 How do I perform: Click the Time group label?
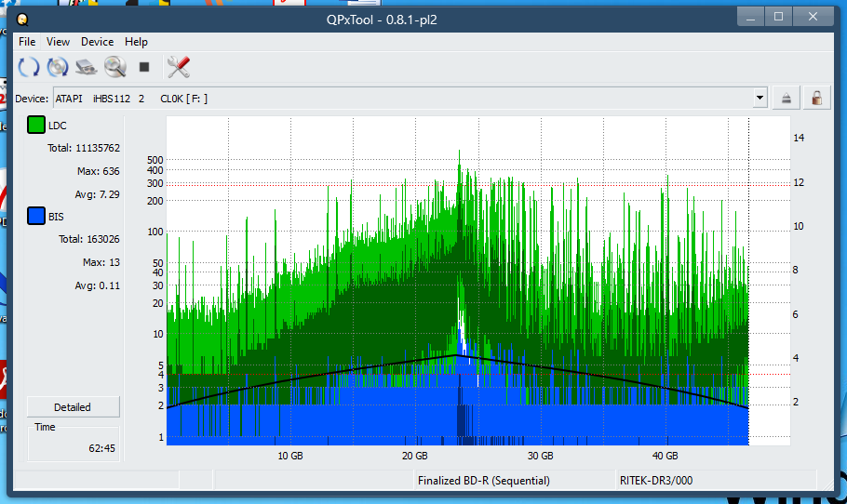point(45,427)
